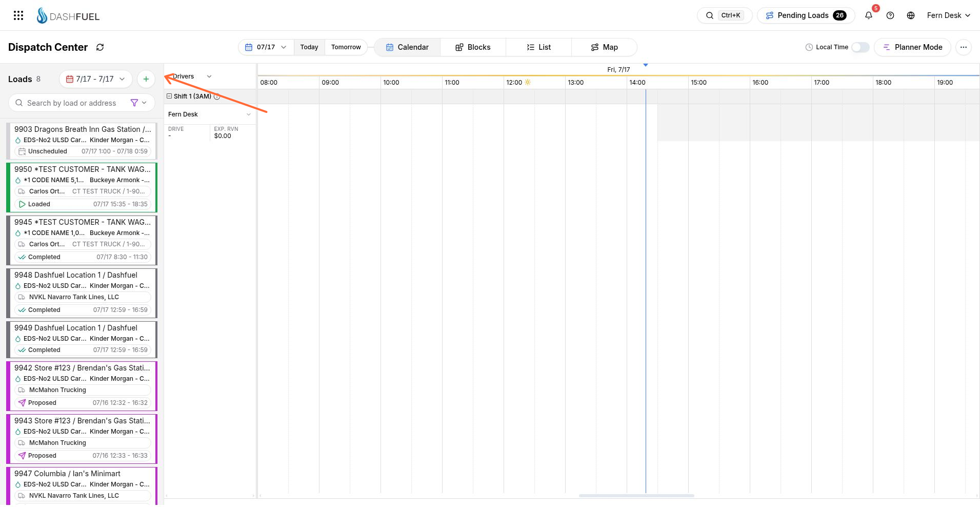Click the Fri, 7/17 date header
Screen dimensions: 980x507
(x=618, y=70)
